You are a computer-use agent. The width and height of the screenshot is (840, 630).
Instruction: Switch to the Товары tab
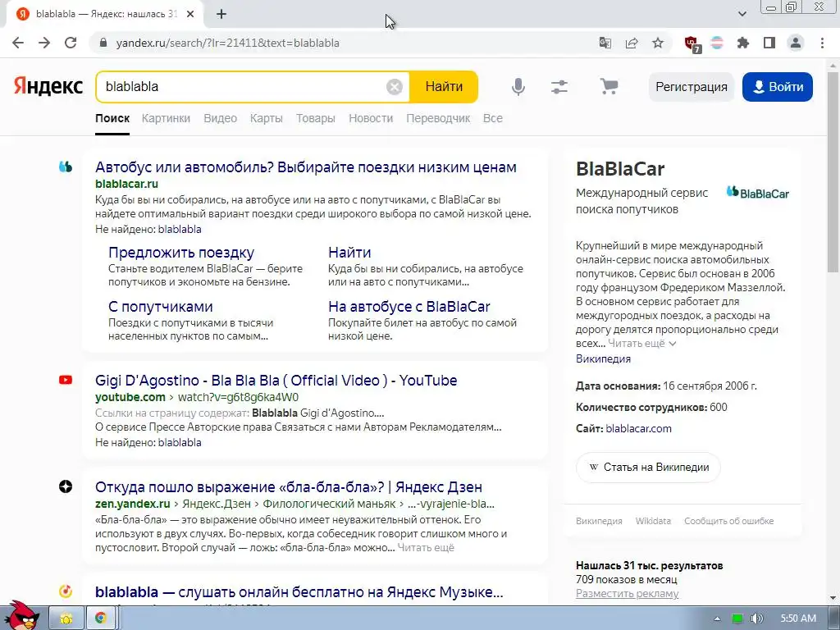pos(316,118)
